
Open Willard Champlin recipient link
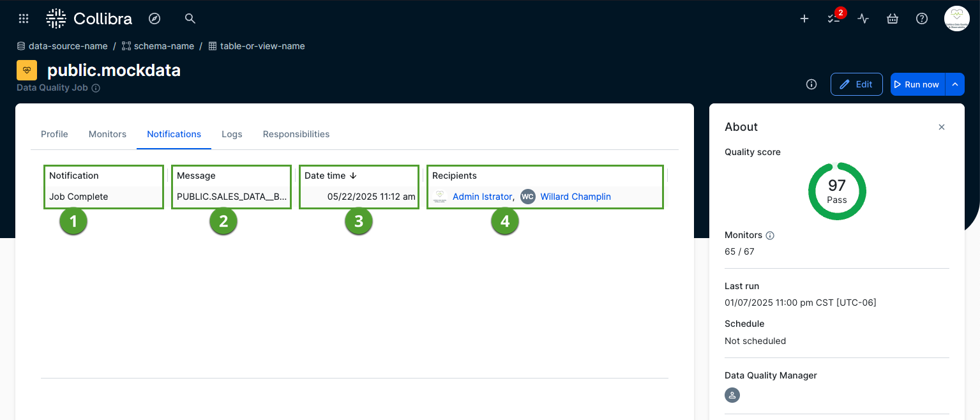[x=575, y=197]
